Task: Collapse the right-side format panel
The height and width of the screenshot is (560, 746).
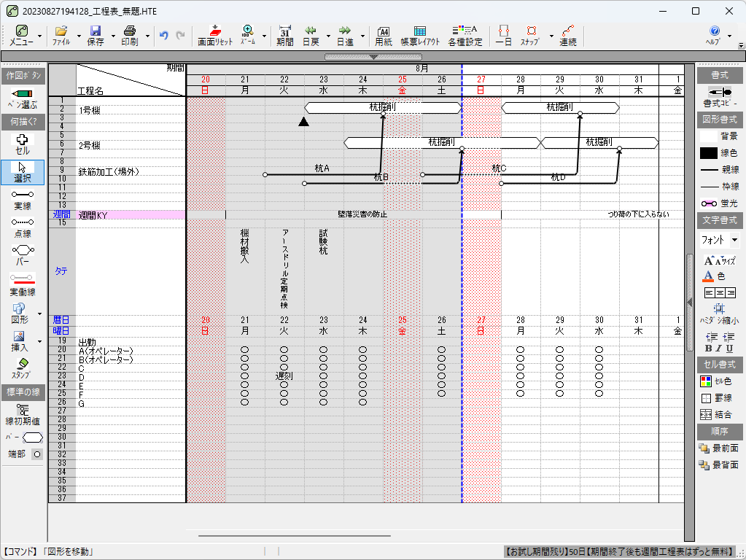Action: pos(689,302)
